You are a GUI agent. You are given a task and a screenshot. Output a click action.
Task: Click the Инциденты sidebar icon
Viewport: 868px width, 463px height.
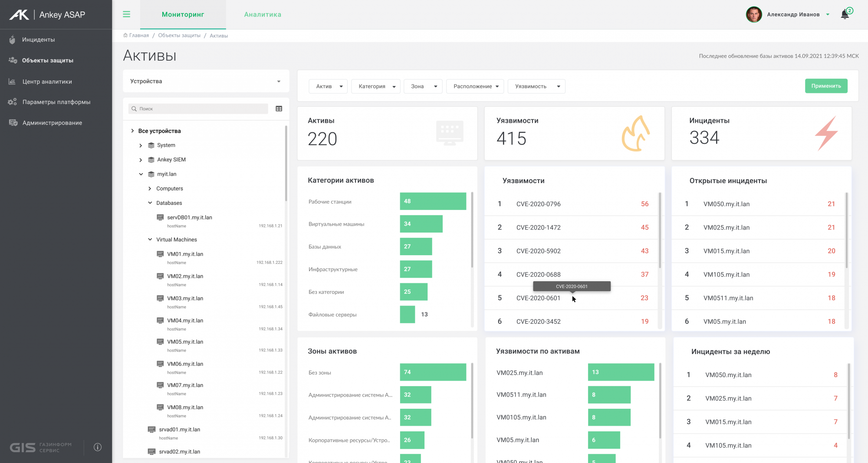[12, 39]
